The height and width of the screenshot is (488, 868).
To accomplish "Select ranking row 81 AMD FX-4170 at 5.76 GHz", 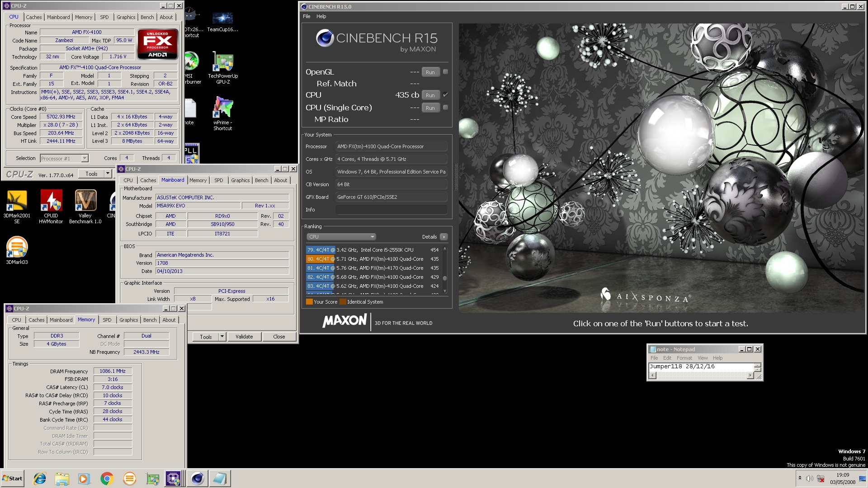I will (x=373, y=268).
